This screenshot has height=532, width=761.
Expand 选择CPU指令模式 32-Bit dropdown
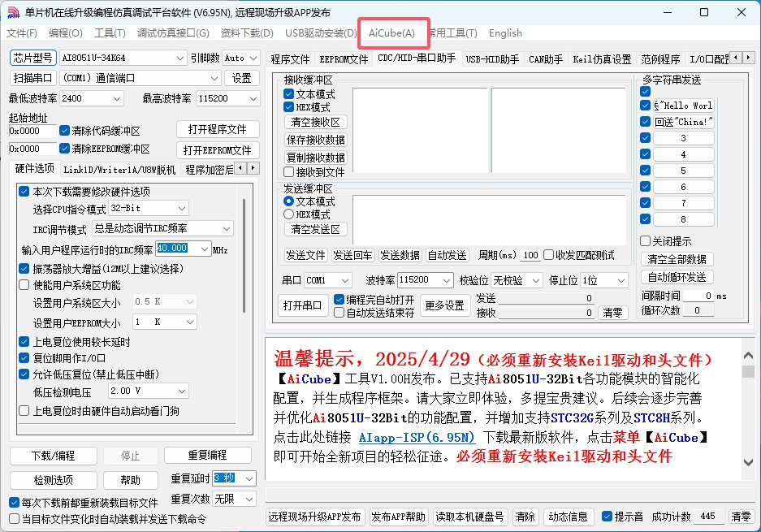pos(182,208)
